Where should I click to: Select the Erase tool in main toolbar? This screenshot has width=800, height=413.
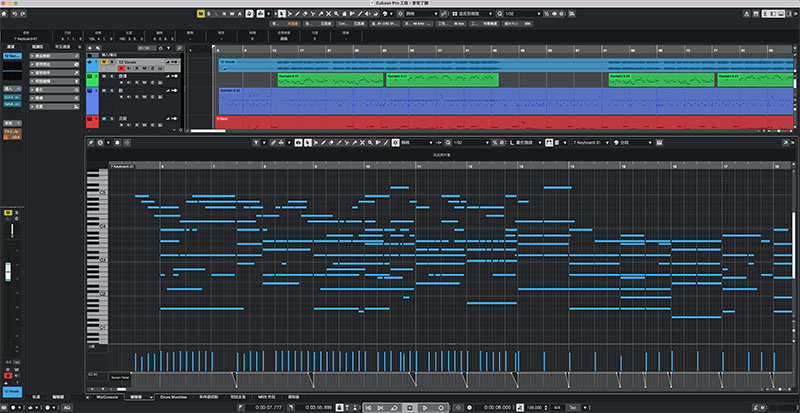(x=305, y=14)
